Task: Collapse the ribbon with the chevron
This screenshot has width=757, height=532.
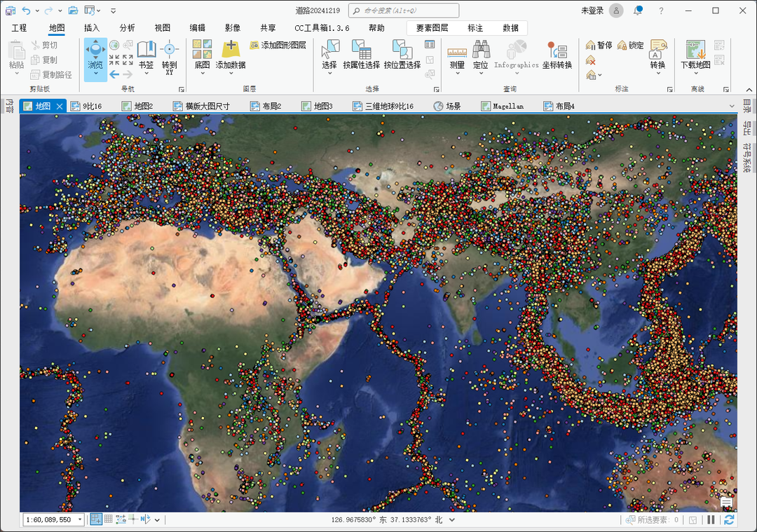Action: pyautogui.click(x=749, y=89)
